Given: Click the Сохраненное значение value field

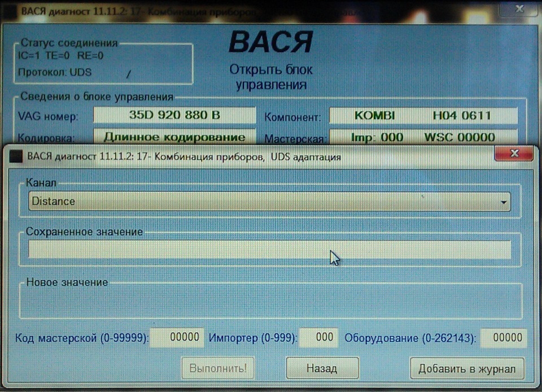Looking at the screenshot, I should pyautogui.click(x=269, y=249).
